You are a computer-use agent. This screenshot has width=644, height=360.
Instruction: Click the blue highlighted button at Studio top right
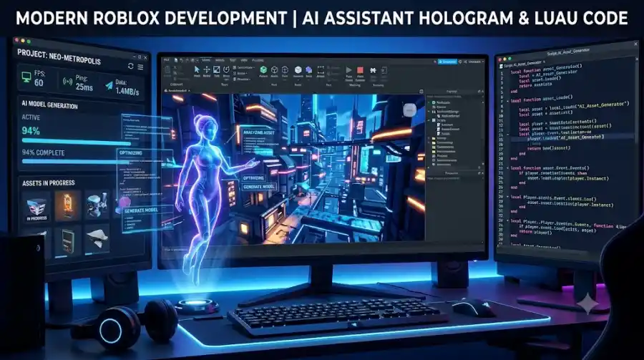coord(447,62)
